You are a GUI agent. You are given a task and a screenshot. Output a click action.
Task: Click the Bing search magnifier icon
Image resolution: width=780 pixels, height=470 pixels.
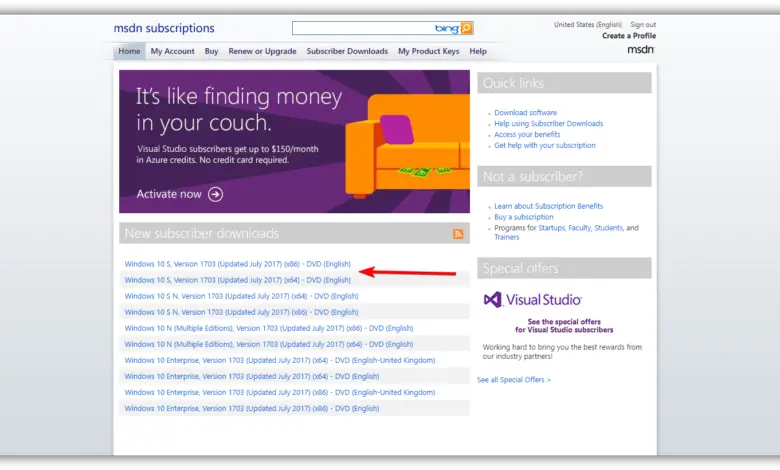[x=467, y=28]
